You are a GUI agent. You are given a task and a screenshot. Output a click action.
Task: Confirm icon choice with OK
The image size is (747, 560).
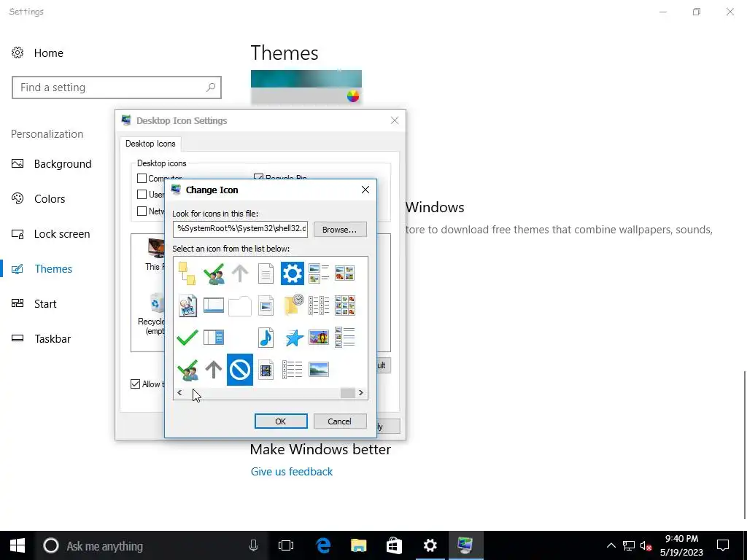(x=281, y=421)
